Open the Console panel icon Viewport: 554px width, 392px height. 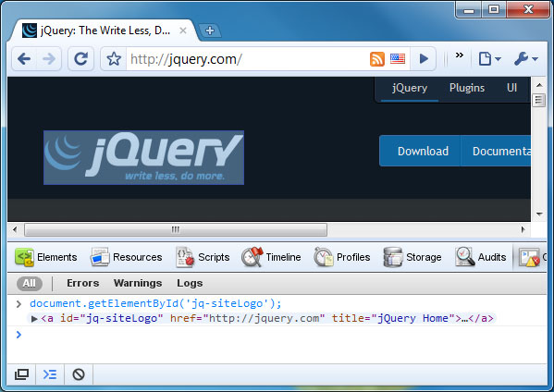(x=530, y=257)
